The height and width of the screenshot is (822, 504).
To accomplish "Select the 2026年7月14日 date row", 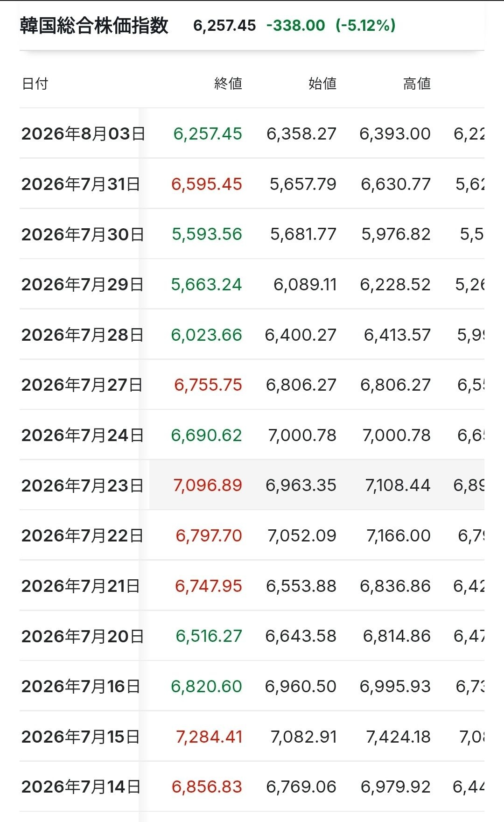I will tap(252, 787).
